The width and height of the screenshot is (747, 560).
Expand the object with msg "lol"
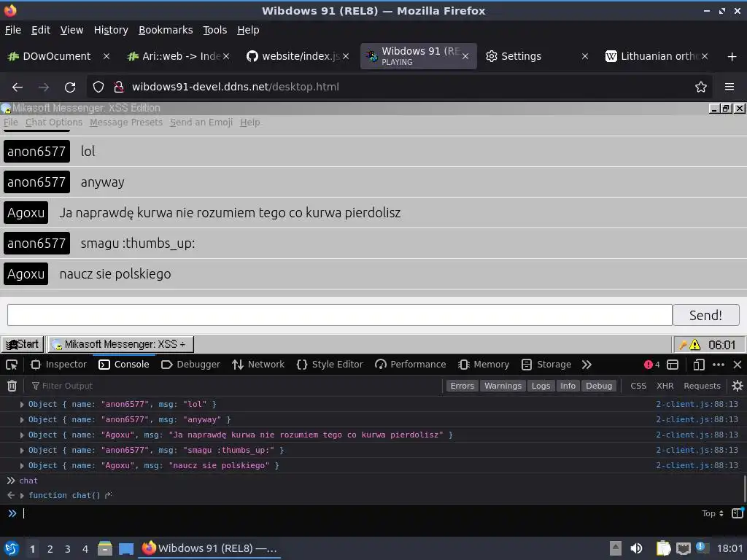pyautogui.click(x=22, y=404)
